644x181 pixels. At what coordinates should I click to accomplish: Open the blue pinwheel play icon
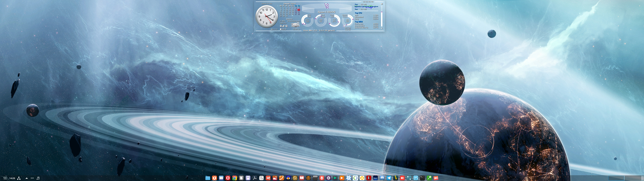(x=348, y=178)
